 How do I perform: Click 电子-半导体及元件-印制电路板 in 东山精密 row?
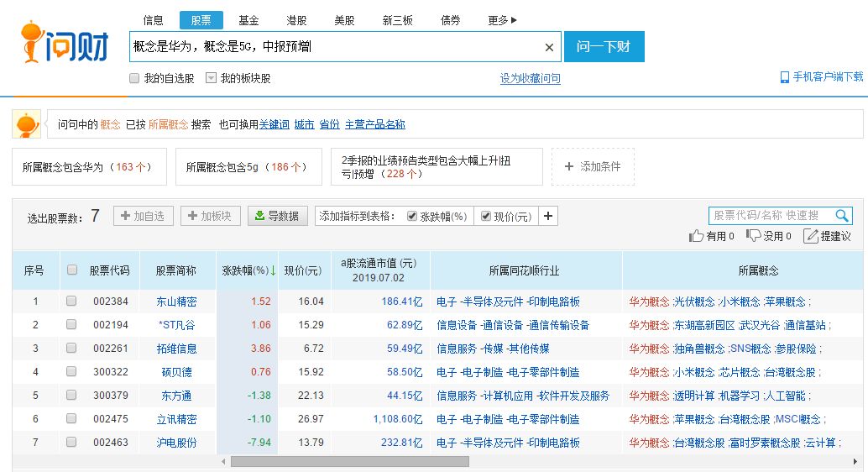click(x=508, y=302)
